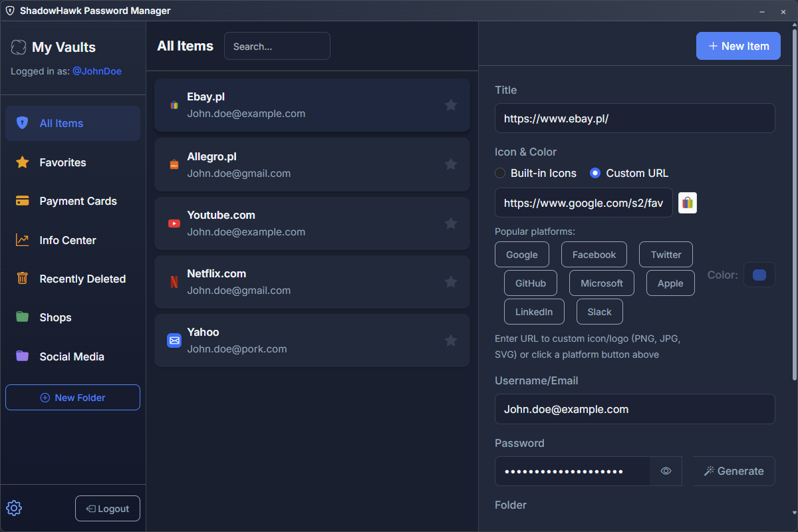Go to Favorites in sidebar
798x532 pixels.
(73, 162)
